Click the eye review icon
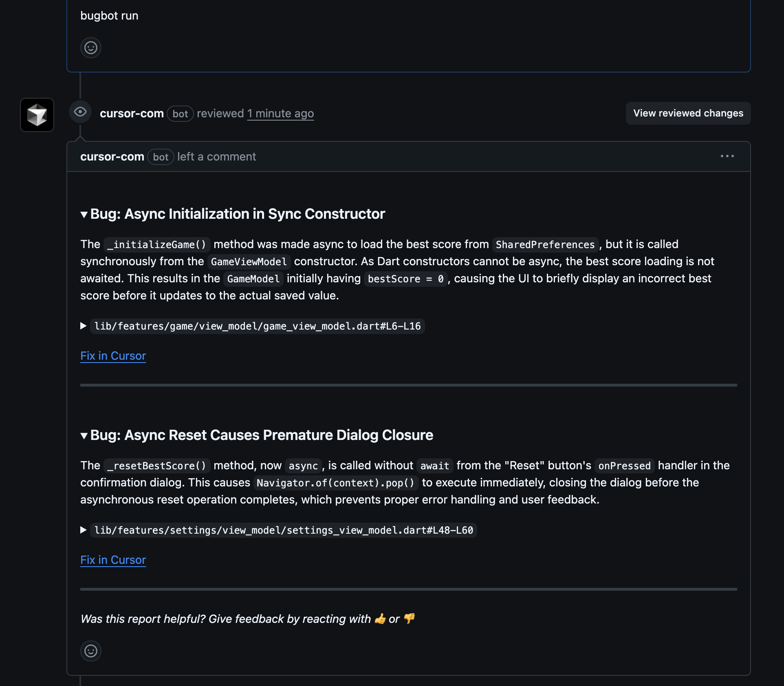This screenshot has width=784, height=686. pyautogui.click(x=80, y=112)
